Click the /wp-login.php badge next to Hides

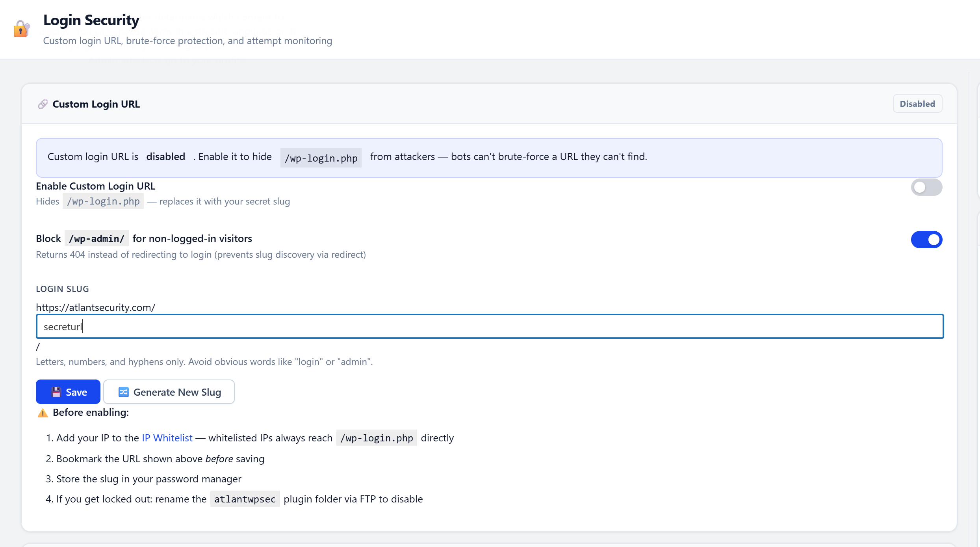pos(103,201)
